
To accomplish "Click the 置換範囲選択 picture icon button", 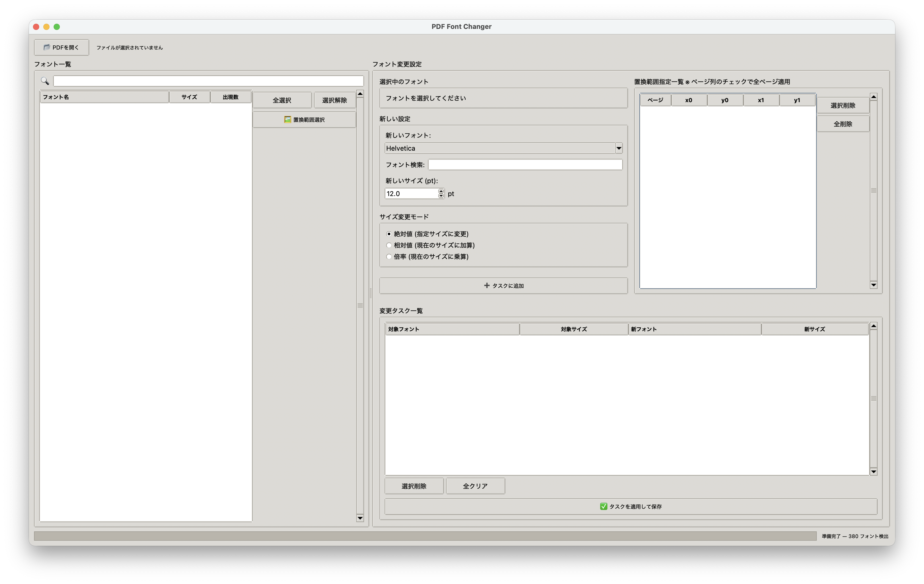I will [x=287, y=119].
